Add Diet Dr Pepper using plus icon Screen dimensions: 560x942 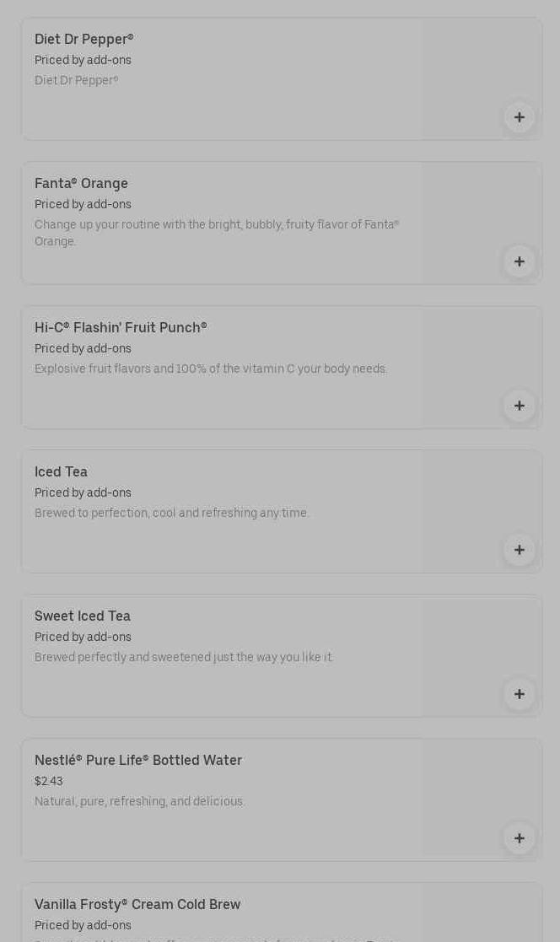519,117
